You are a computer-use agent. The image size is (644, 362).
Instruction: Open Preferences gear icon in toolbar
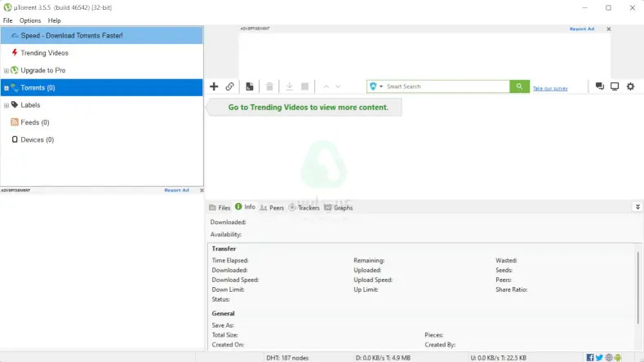pyautogui.click(x=630, y=86)
